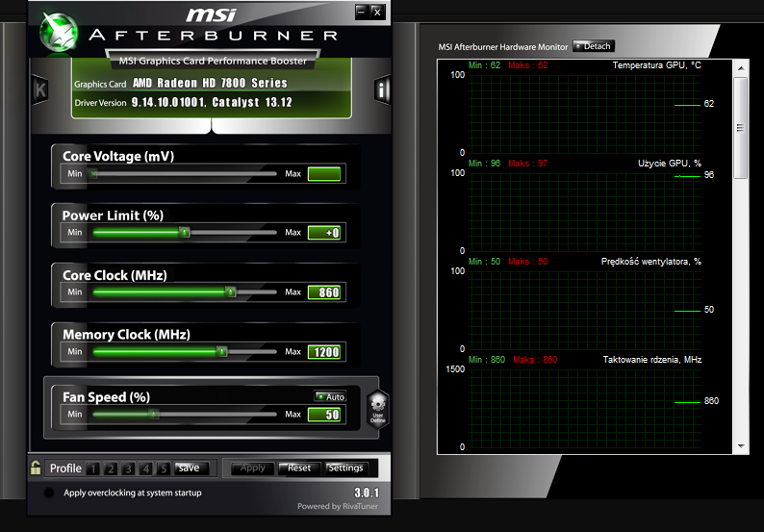
Task: Click the Taktowanie rdzenia graph label
Action: [x=652, y=360]
